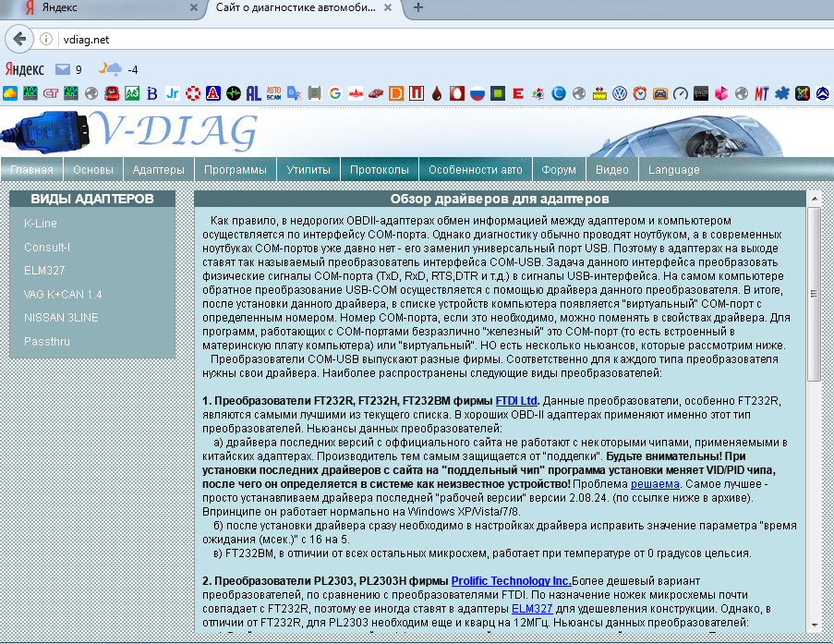
Task: Click the Auto Scan bookmark icon
Action: coord(273,93)
